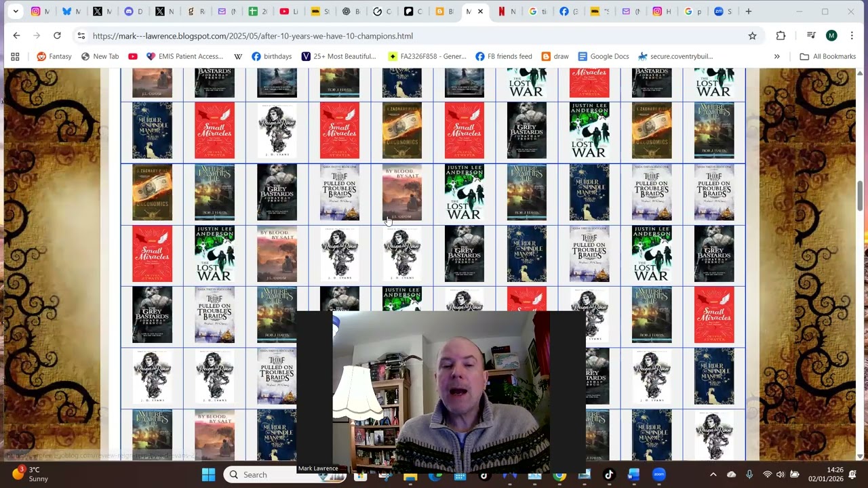The image size is (868, 488).
Task: Open the Instagram tab labeled M
Action: pyautogui.click(x=41, y=12)
